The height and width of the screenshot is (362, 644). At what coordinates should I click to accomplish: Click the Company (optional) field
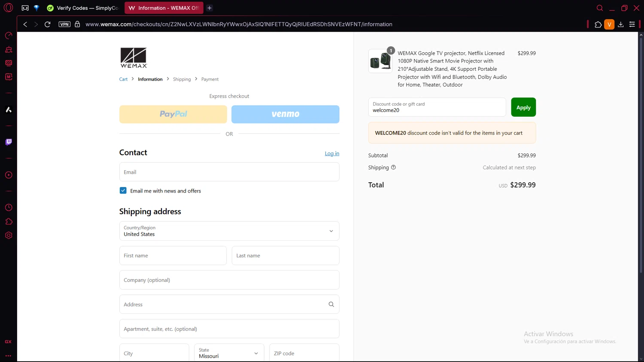pyautogui.click(x=229, y=280)
